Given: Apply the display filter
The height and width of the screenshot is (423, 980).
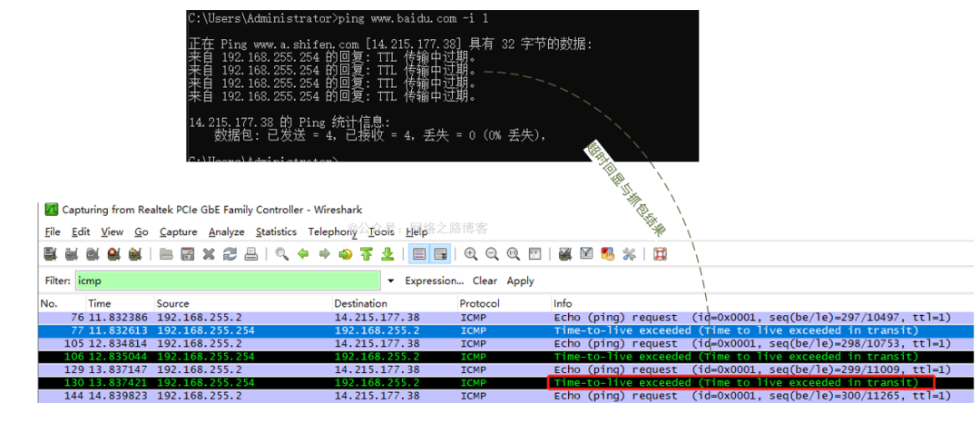Looking at the screenshot, I should pyautogui.click(x=521, y=281).
